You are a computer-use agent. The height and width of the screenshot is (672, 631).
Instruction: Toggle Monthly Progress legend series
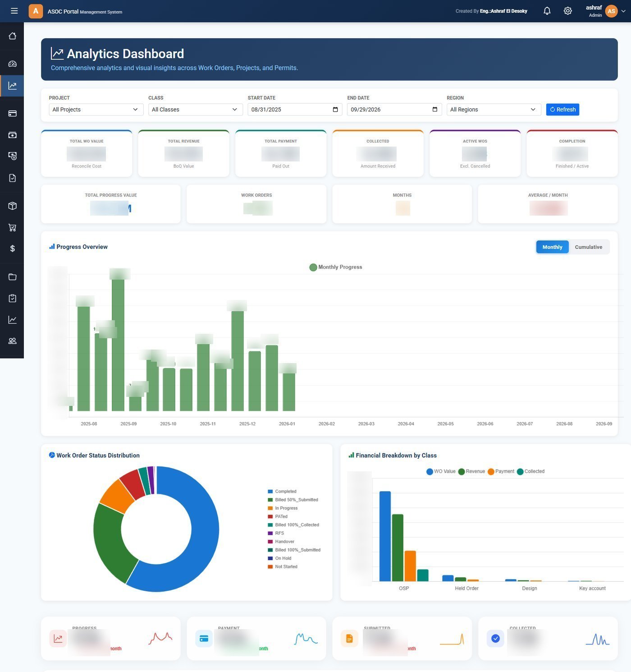tap(336, 267)
